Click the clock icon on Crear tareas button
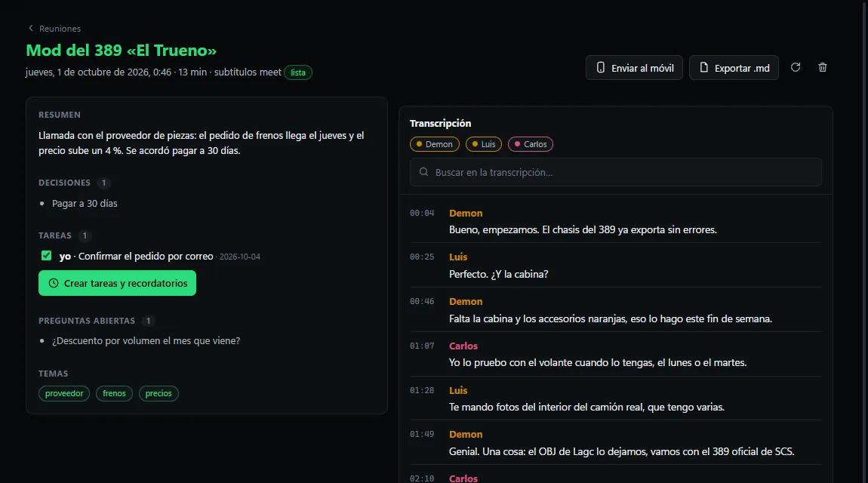This screenshot has height=483, width=868. coord(54,283)
